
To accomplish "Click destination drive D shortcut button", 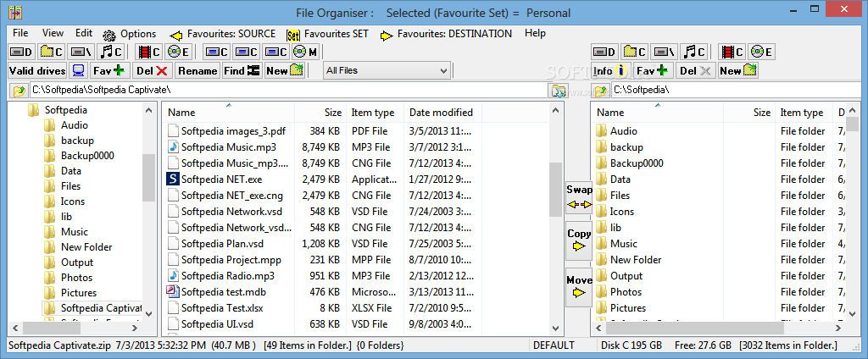I will pos(605,52).
